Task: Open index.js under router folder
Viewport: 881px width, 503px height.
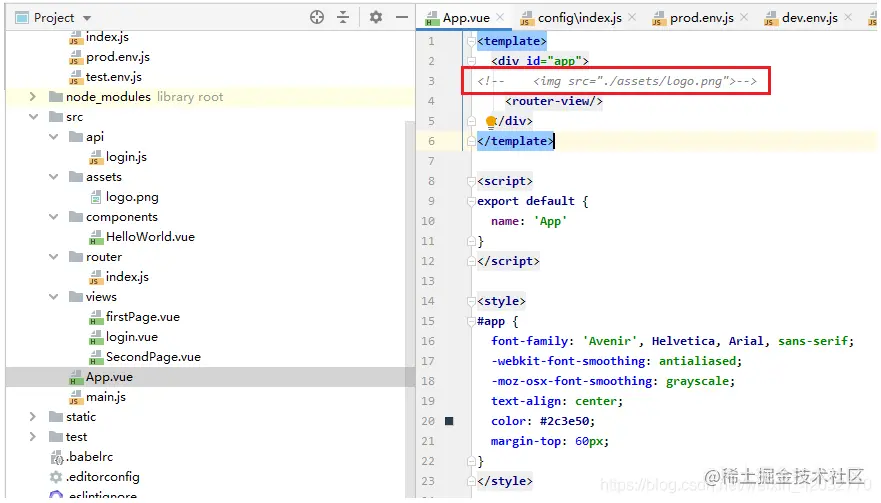Action: point(127,277)
